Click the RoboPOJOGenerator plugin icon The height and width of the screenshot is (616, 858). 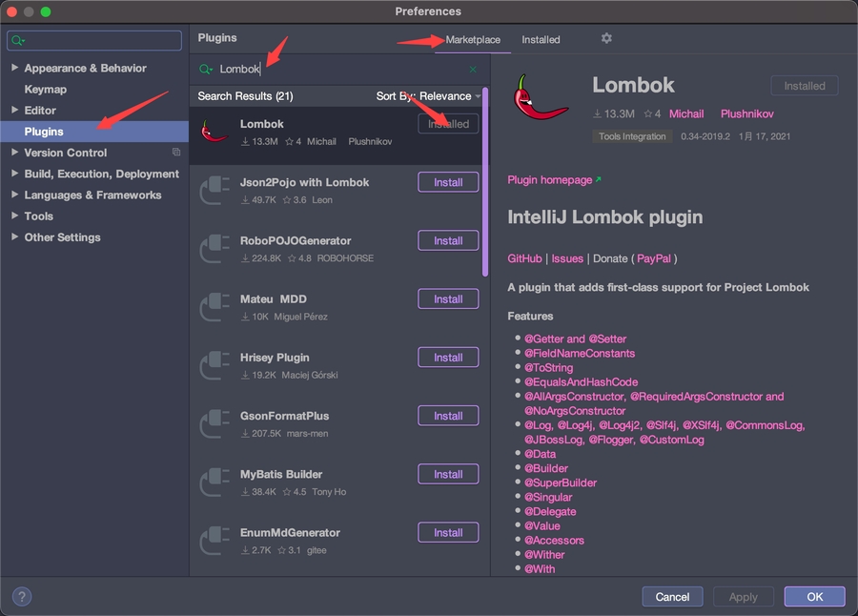[x=214, y=249]
